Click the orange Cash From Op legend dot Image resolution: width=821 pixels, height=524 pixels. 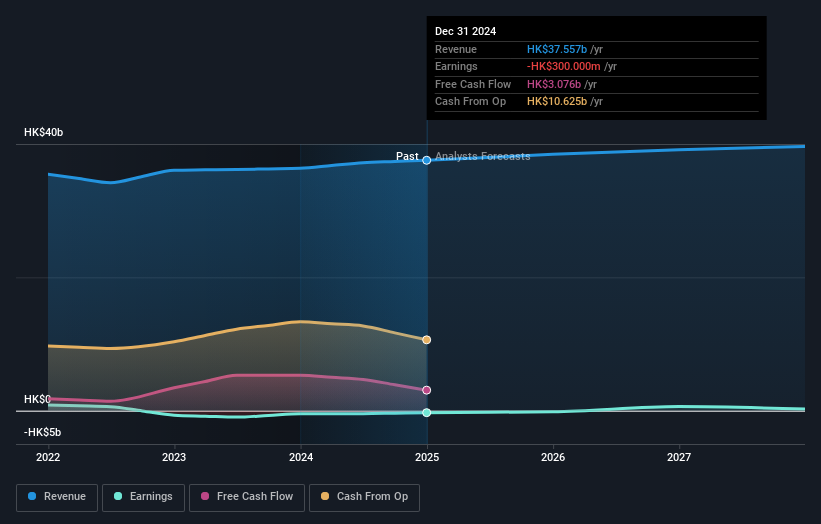(x=325, y=496)
